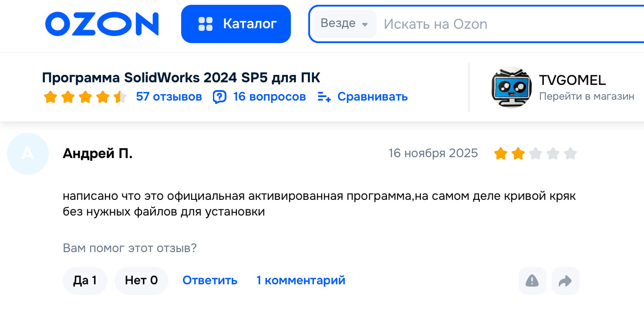644x320 pixels.
Task: Click the Андрей П. user avatar
Action: click(x=28, y=154)
